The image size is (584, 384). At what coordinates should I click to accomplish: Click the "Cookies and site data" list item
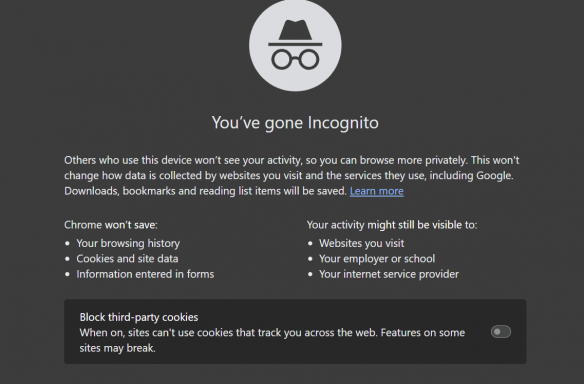(127, 258)
